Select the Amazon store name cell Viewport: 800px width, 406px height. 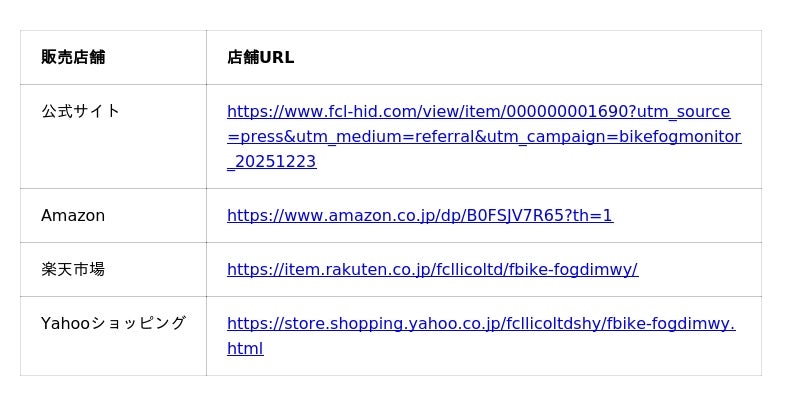[x=73, y=215]
